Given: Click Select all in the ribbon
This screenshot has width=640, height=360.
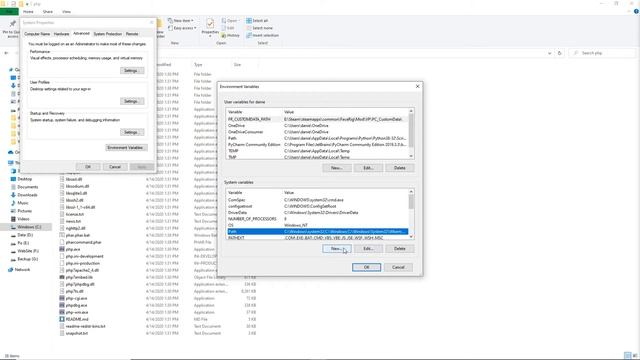Looking at the screenshot, I should pos(258,20).
